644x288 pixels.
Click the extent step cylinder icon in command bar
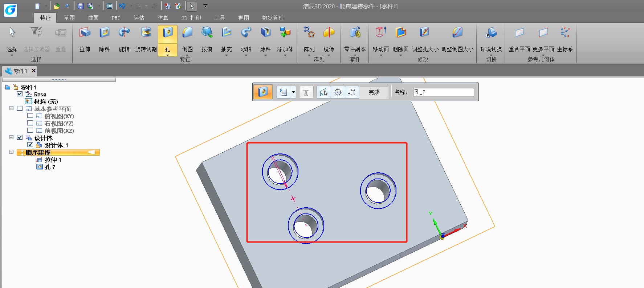click(x=352, y=92)
